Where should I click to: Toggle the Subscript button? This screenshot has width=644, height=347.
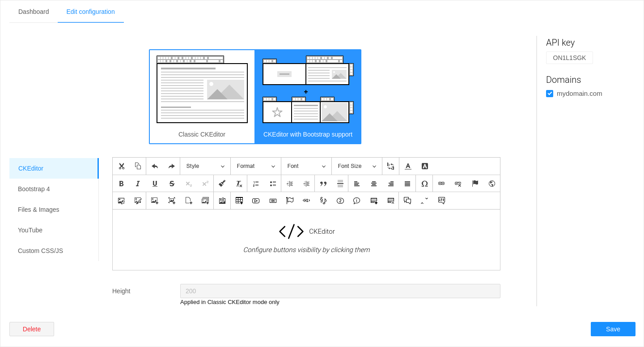(x=189, y=184)
